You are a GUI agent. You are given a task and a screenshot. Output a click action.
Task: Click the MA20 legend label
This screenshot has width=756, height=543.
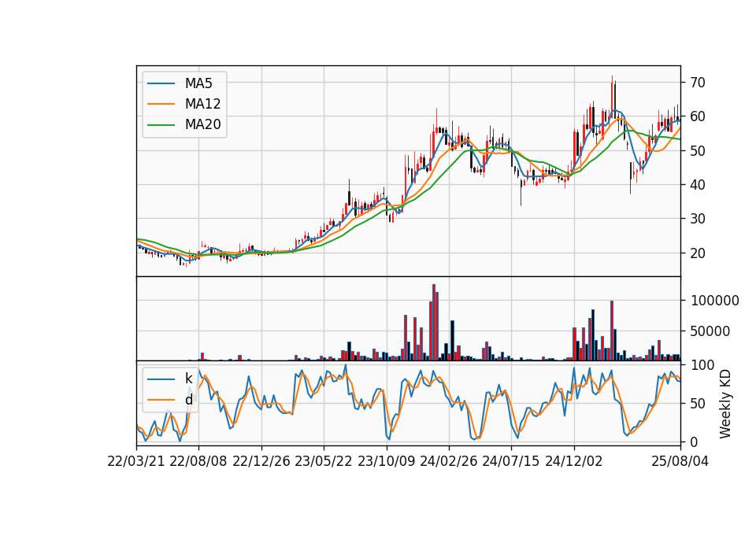[202, 125]
